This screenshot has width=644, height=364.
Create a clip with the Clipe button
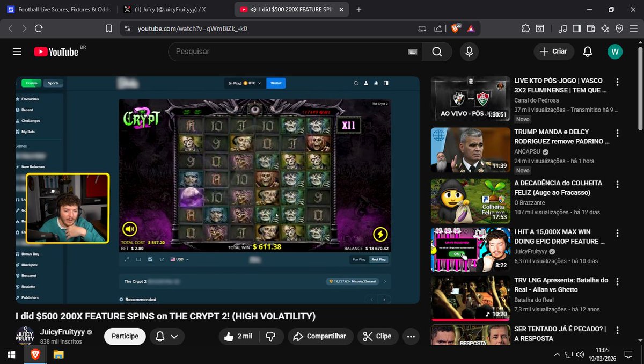pos(378,337)
